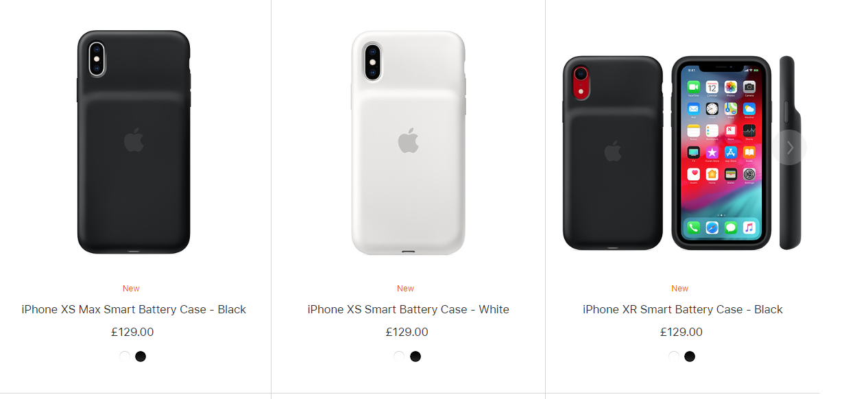The height and width of the screenshot is (399, 868).
Task: Click green Phone icon in iPhone XR dock
Action: [693, 227]
